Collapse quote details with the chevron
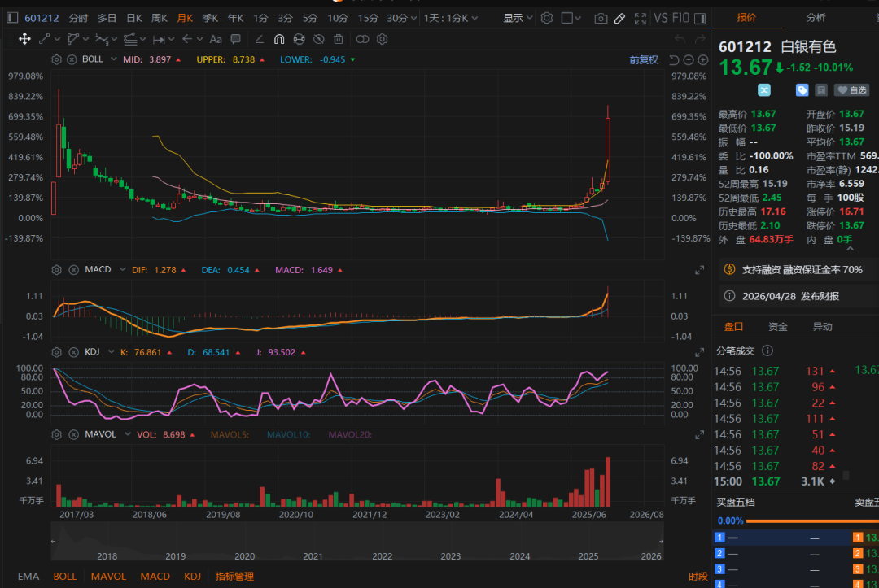Image resolution: width=879 pixels, height=588 pixels. 850,249
